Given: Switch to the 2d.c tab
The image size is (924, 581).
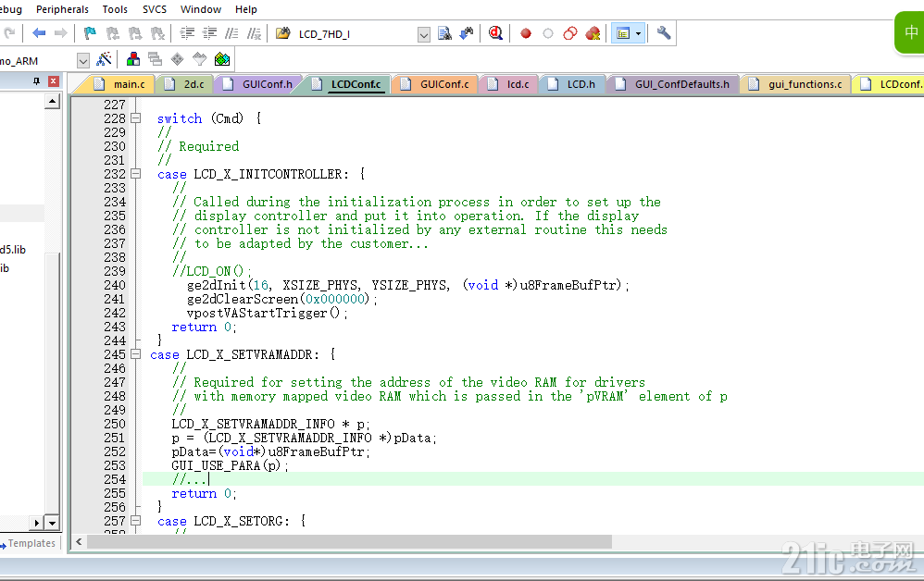Looking at the screenshot, I should (x=187, y=84).
